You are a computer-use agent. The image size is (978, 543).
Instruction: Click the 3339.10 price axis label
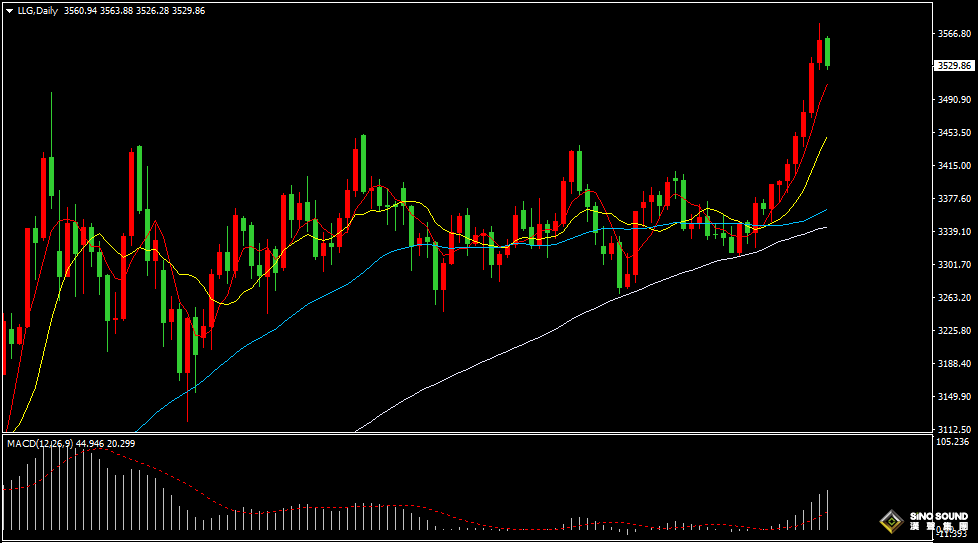point(954,232)
